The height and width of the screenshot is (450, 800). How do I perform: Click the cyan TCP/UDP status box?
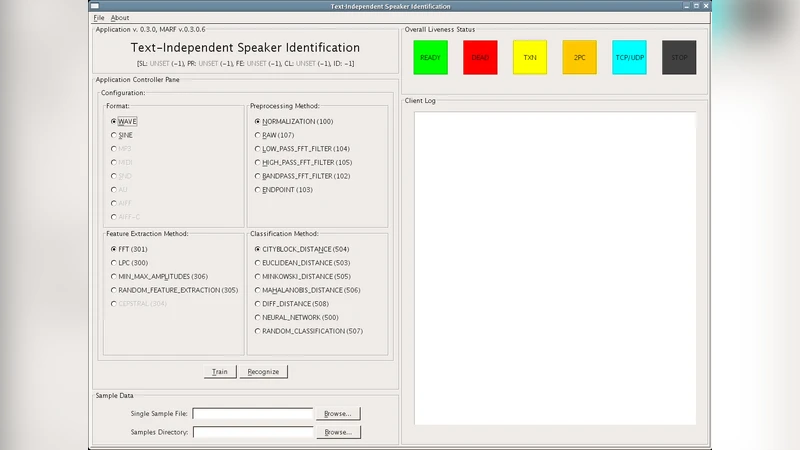pos(629,58)
